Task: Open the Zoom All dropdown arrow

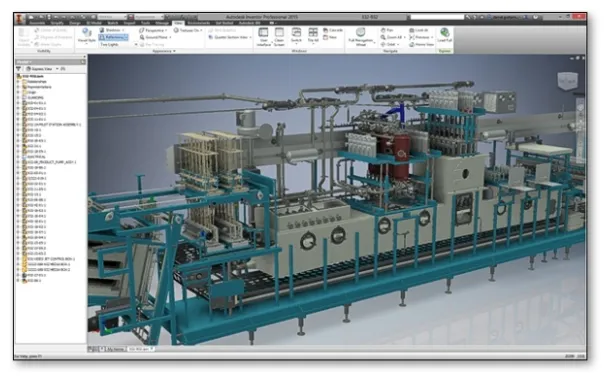Action: point(404,37)
